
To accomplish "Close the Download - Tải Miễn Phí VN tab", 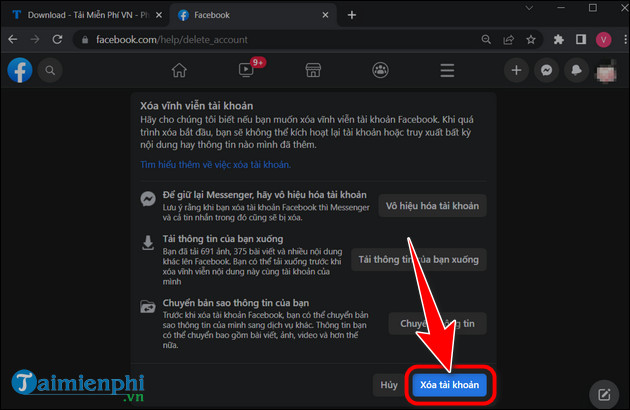I will (159, 15).
